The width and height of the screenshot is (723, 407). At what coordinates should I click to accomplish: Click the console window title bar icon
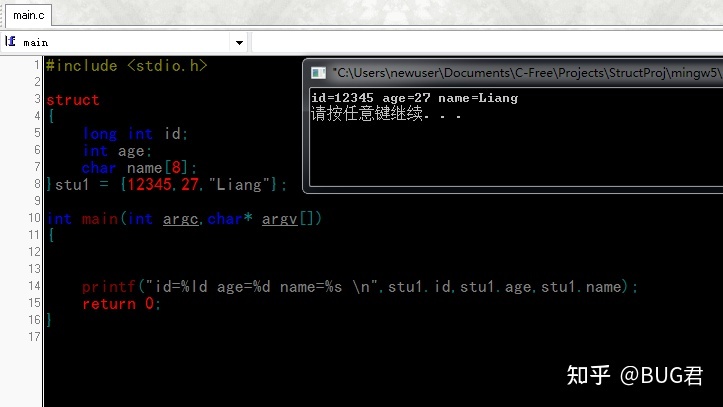(318, 73)
